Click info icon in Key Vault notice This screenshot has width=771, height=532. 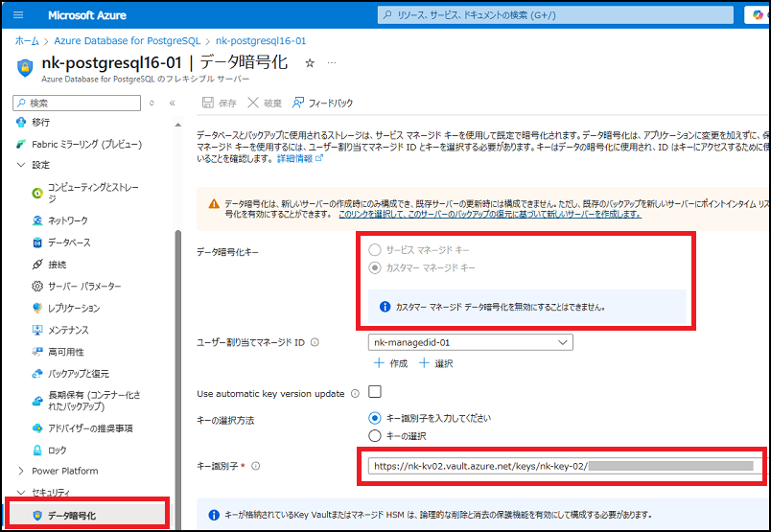214,515
